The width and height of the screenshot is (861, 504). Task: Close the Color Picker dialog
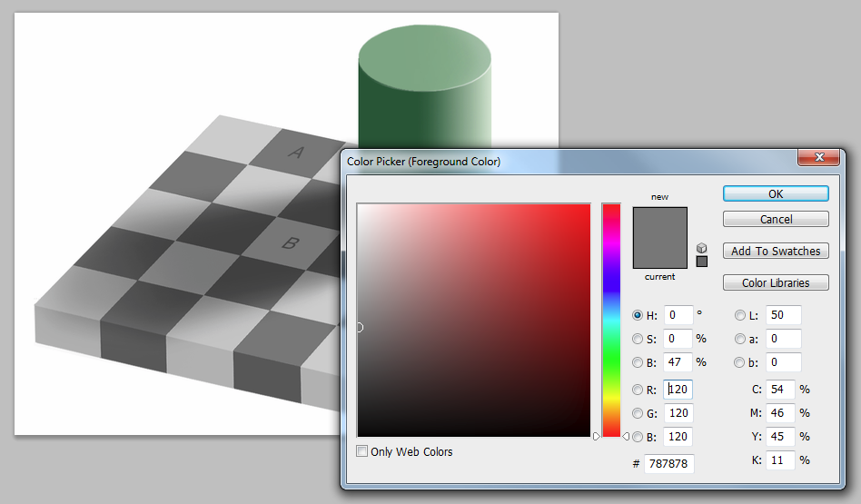[x=818, y=157]
